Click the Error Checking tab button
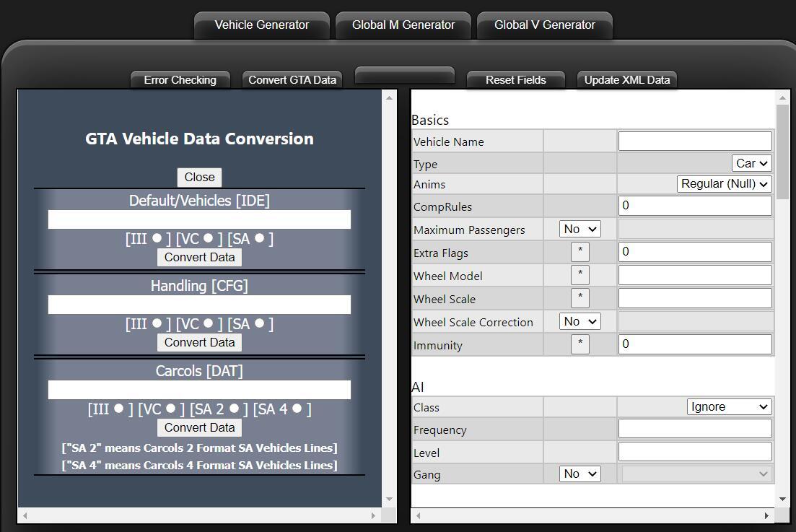 click(x=180, y=79)
